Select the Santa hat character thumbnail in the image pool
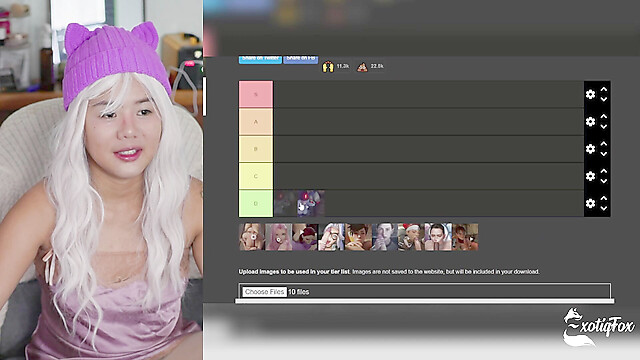This screenshot has height=360, width=640. pyautogui.click(x=411, y=237)
